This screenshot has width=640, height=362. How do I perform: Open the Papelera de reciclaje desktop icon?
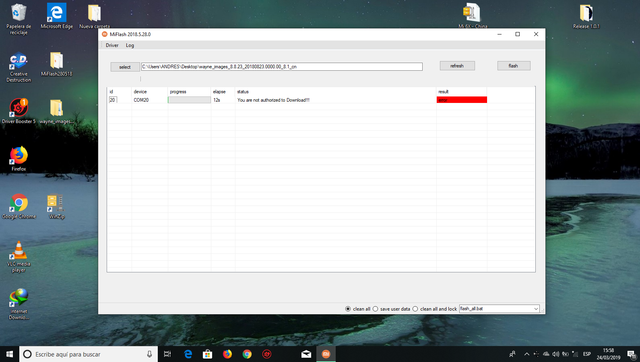pyautogui.click(x=18, y=19)
